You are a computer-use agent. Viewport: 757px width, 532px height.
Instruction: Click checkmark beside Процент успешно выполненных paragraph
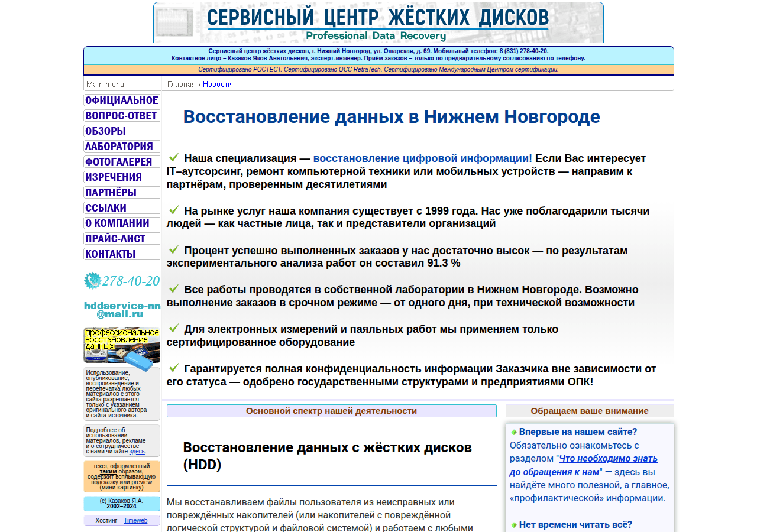coord(174,249)
